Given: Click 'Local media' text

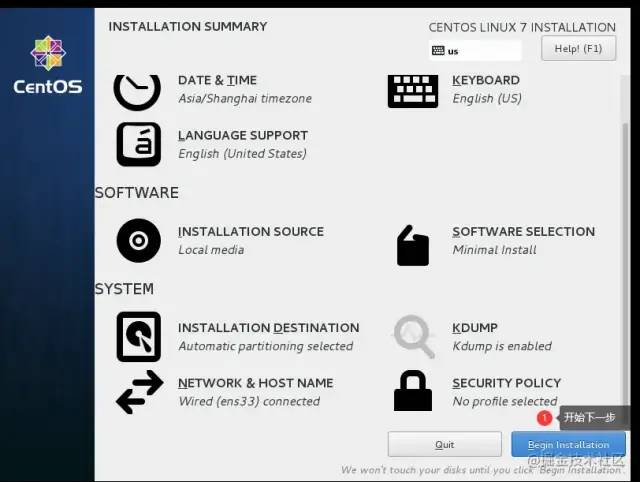Looking at the screenshot, I should coord(211,250).
